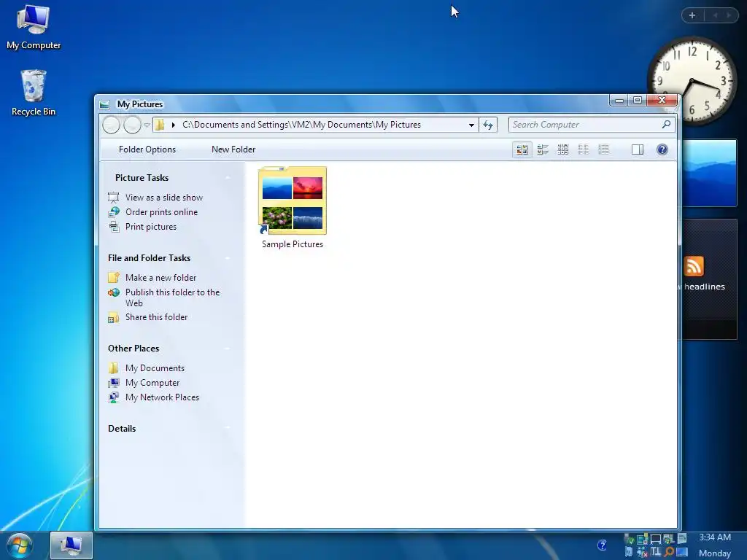
Task: Click the Forward navigation button
Action: coord(133,125)
